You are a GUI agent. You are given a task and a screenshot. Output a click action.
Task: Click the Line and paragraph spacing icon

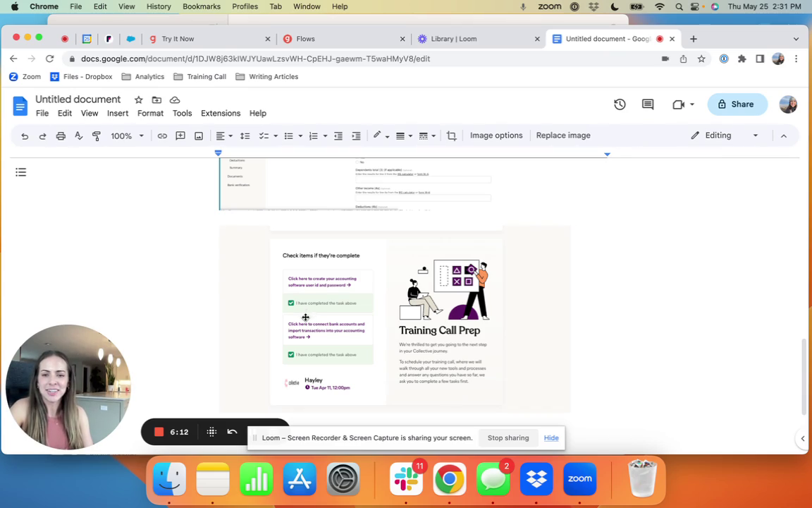245,135
